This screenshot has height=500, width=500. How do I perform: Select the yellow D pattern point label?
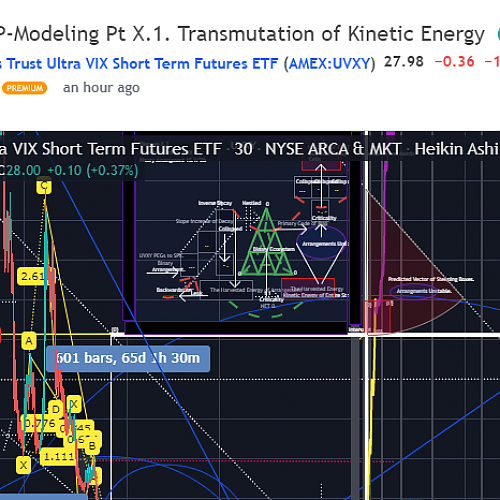coord(55,408)
